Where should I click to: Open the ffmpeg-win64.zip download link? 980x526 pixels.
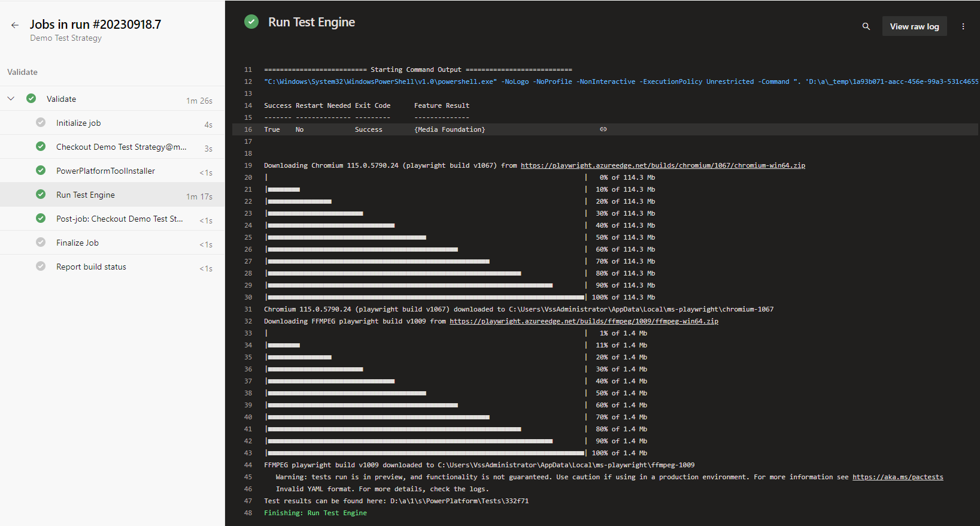coord(584,321)
